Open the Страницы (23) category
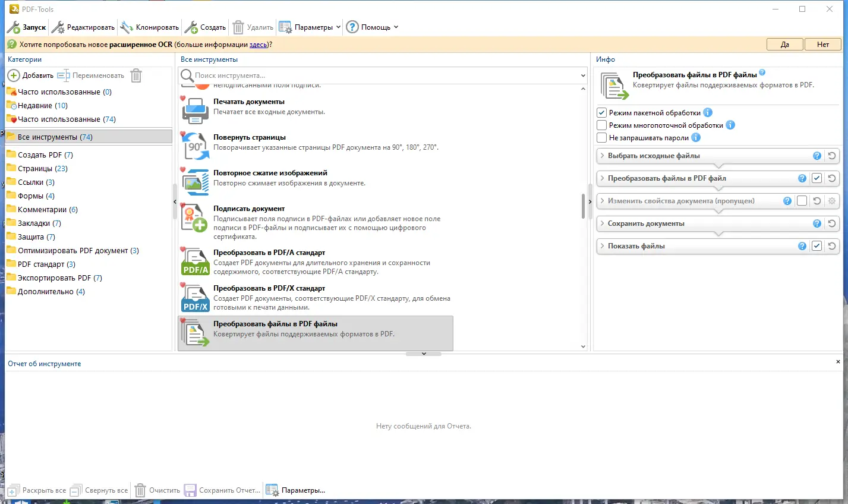 [43, 169]
